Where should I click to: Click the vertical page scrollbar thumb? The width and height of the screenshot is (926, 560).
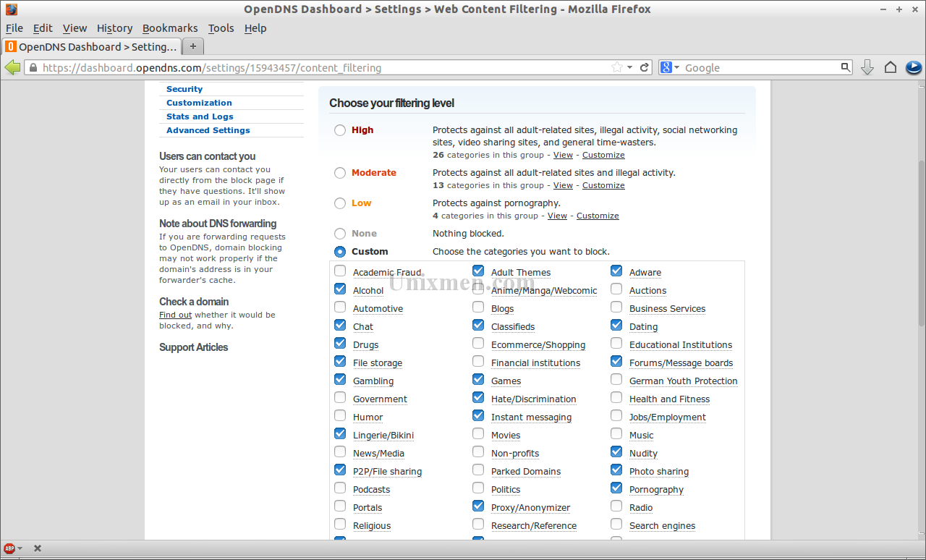point(921,242)
